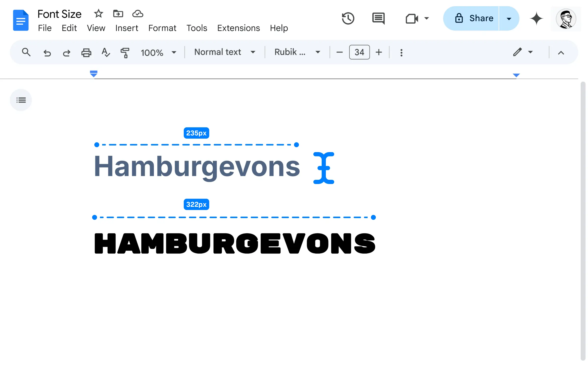The width and height of the screenshot is (588, 368).
Task: Click the more options three-dot icon
Action: pos(401,52)
